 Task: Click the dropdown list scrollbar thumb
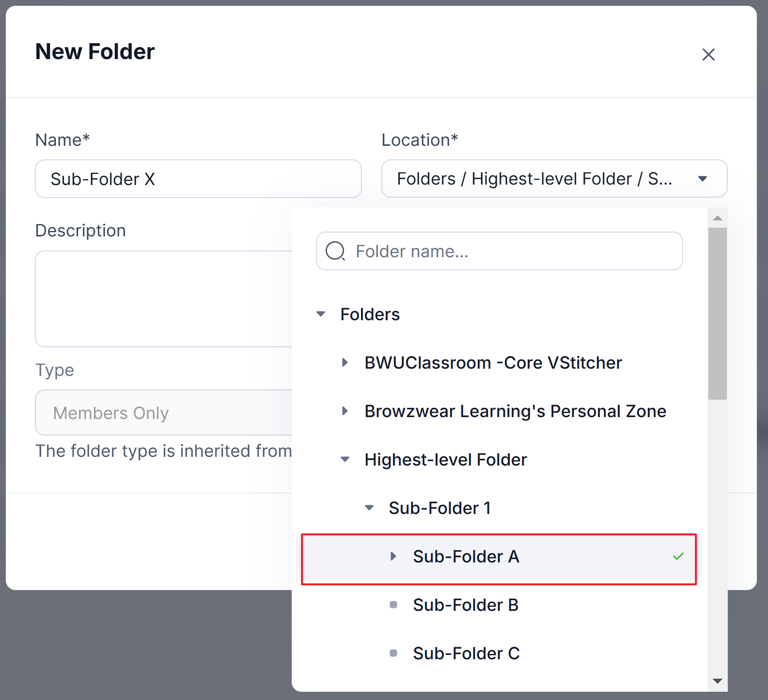(x=718, y=313)
